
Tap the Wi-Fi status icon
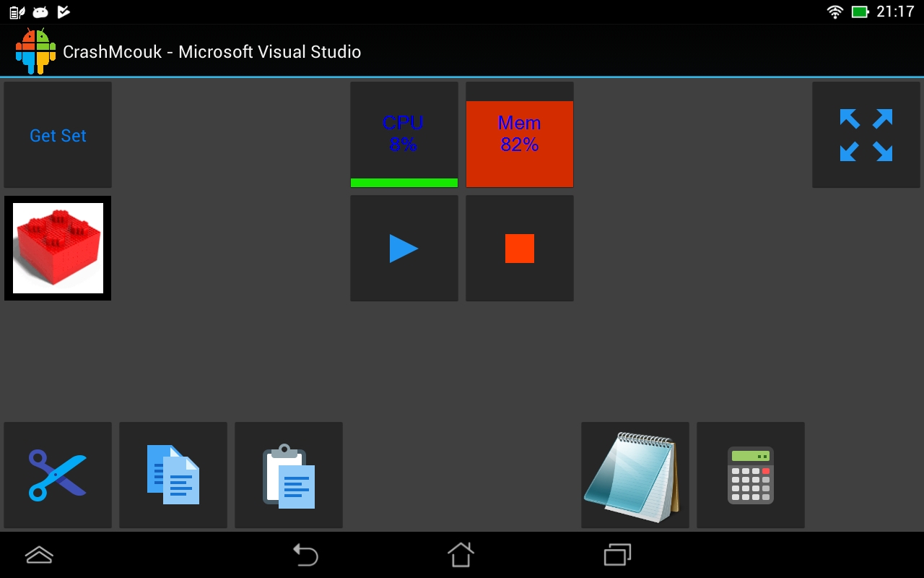coord(835,12)
